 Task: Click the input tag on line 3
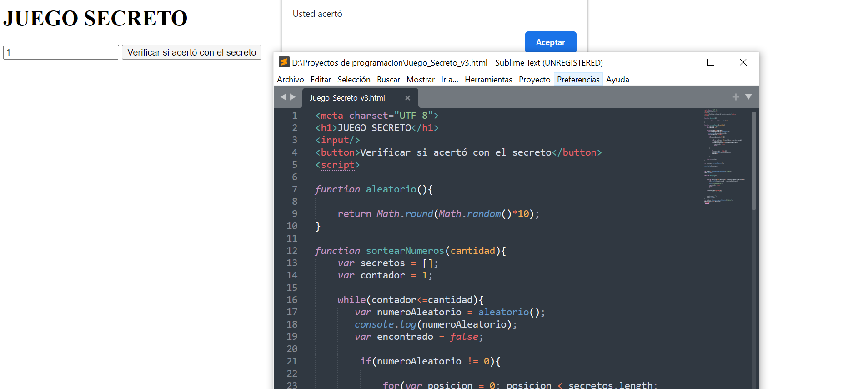tap(337, 140)
